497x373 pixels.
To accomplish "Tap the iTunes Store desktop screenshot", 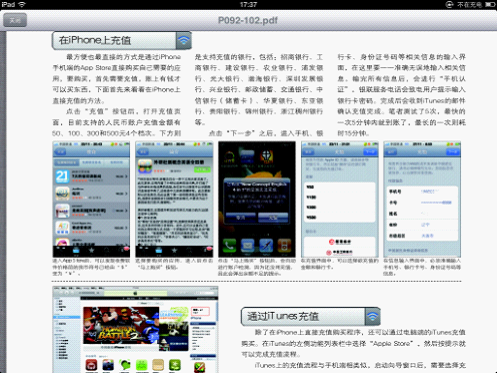I will [x=135, y=329].
